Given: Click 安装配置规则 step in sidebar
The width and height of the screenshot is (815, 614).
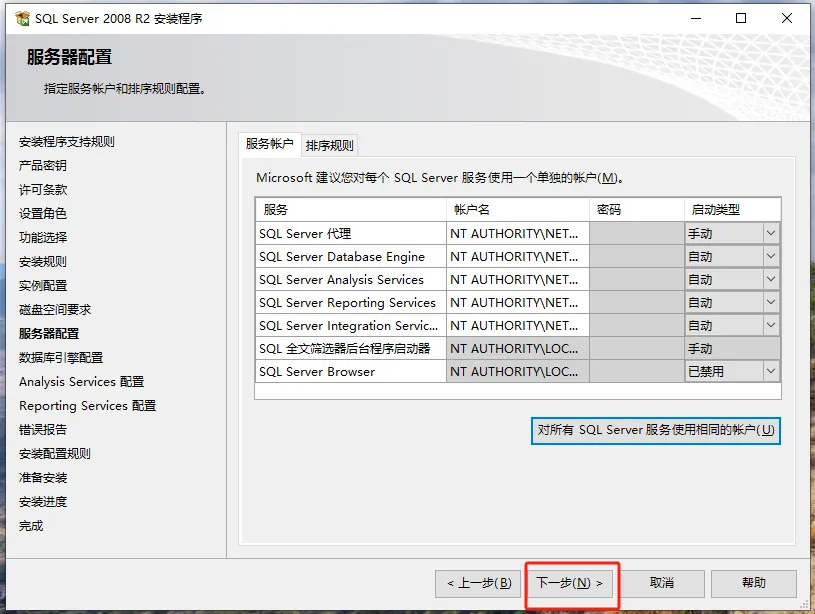Looking at the screenshot, I should coord(55,453).
